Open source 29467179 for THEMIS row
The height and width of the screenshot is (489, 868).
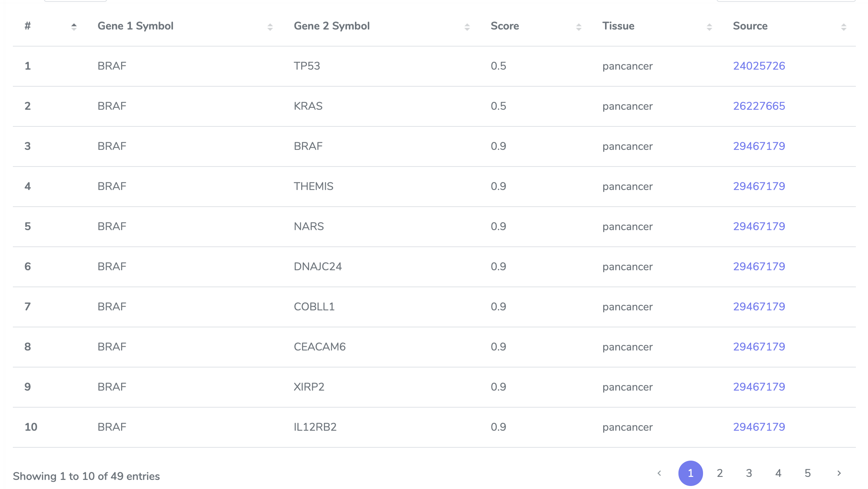(x=759, y=186)
